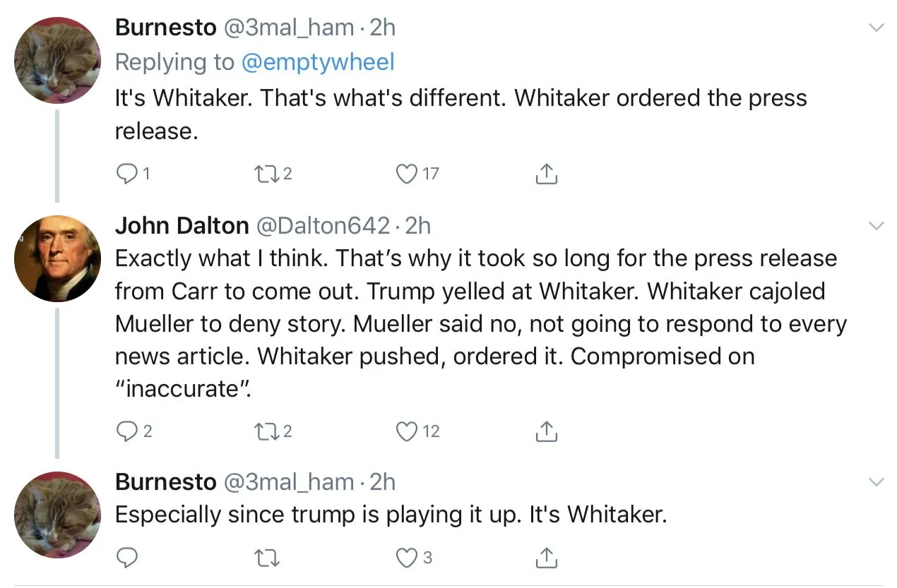Share Burnesto's first tweet about press release

click(547, 174)
